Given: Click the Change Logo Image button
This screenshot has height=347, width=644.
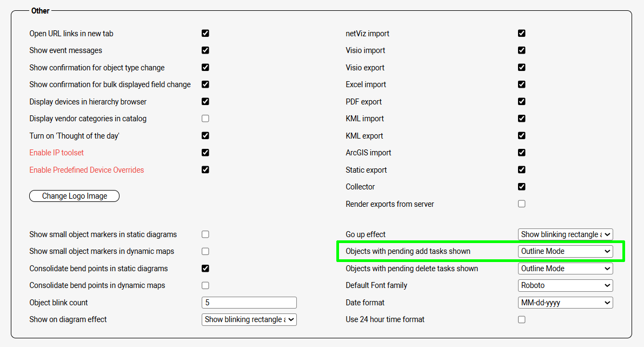Looking at the screenshot, I should tap(74, 196).
